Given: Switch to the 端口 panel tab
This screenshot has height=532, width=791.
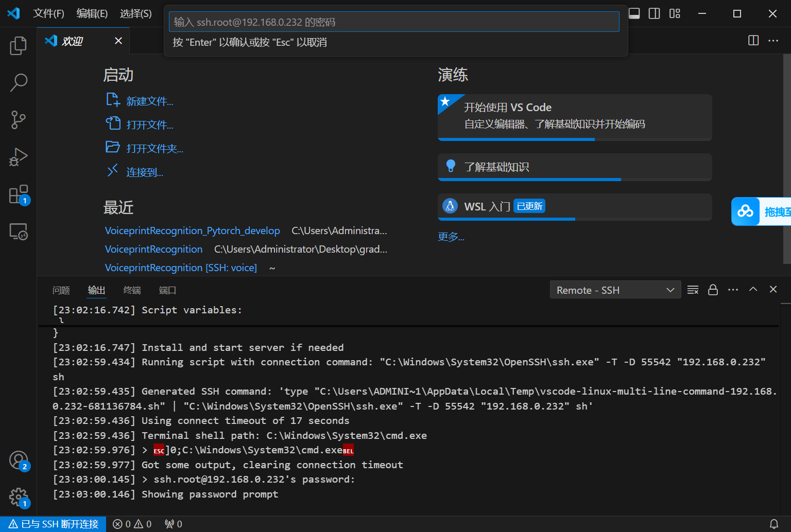Looking at the screenshot, I should (x=167, y=290).
